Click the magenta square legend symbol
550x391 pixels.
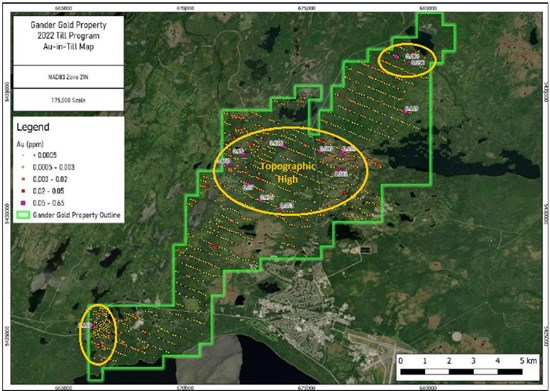point(24,203)
